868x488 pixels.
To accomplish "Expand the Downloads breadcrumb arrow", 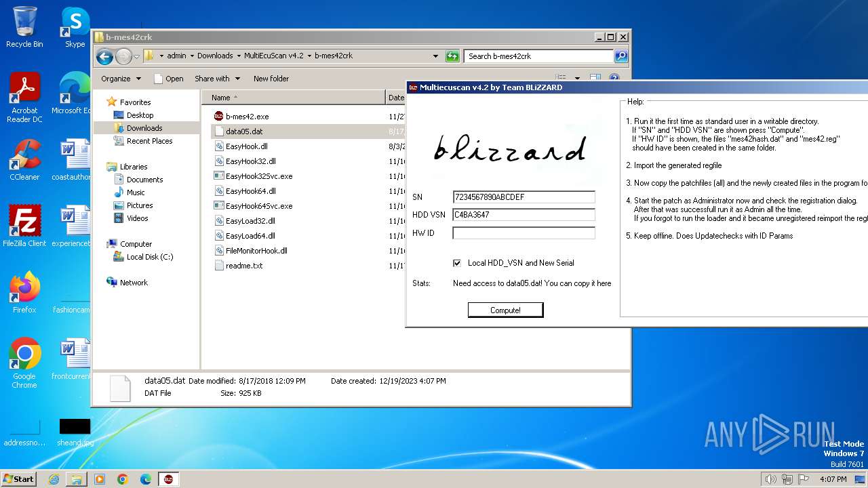I will point(238,56).
